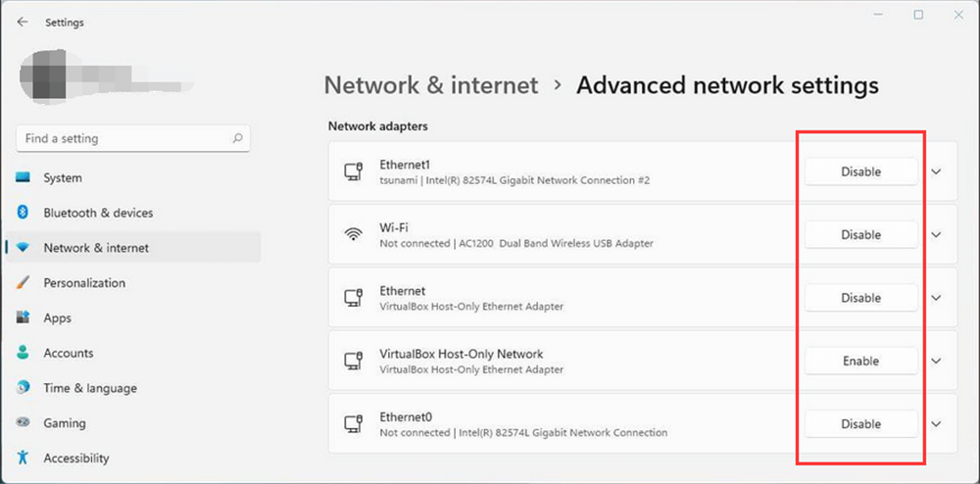
Task: Disable the Ethernet1 adapter
Action: 860,171
